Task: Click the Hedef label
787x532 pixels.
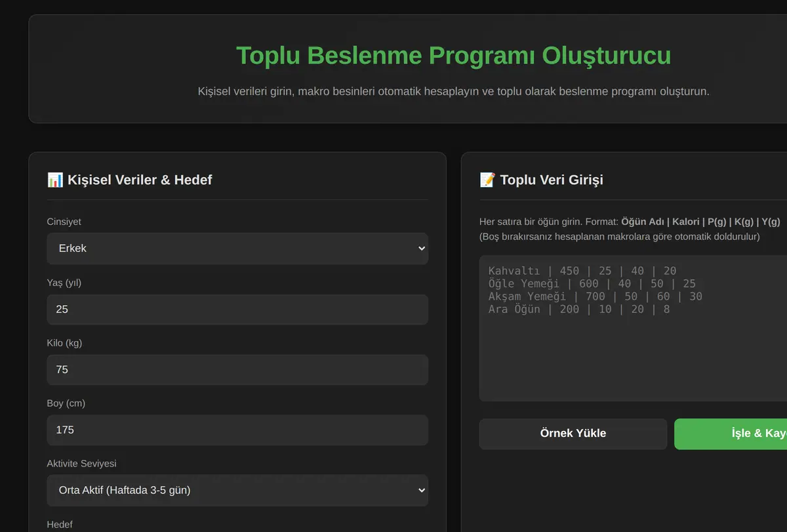Action: [60, 524]
